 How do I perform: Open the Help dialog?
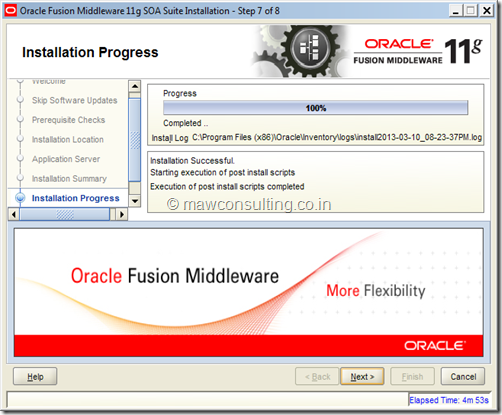pos(35,376)
